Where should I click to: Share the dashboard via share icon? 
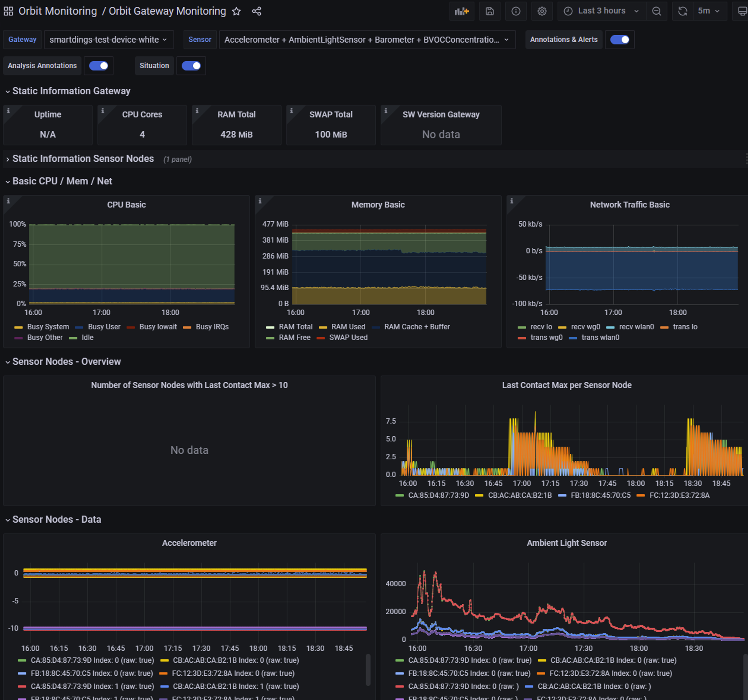[x=256, y=11]
